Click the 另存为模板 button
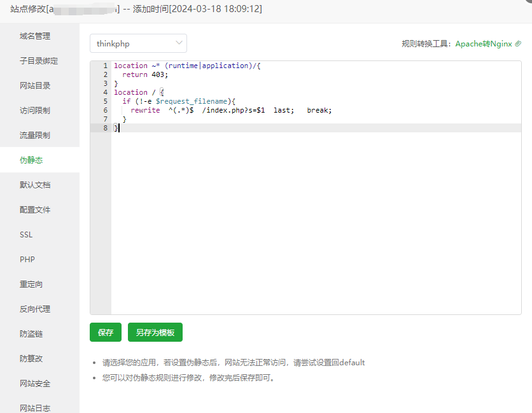The height and width of the screenshot is (413, 532). pyautogui.click(x=155, y=332)
